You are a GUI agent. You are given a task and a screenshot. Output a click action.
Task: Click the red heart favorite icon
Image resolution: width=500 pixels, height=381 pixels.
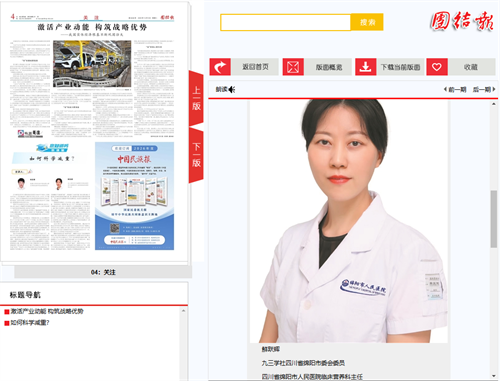tap(437, 67)
